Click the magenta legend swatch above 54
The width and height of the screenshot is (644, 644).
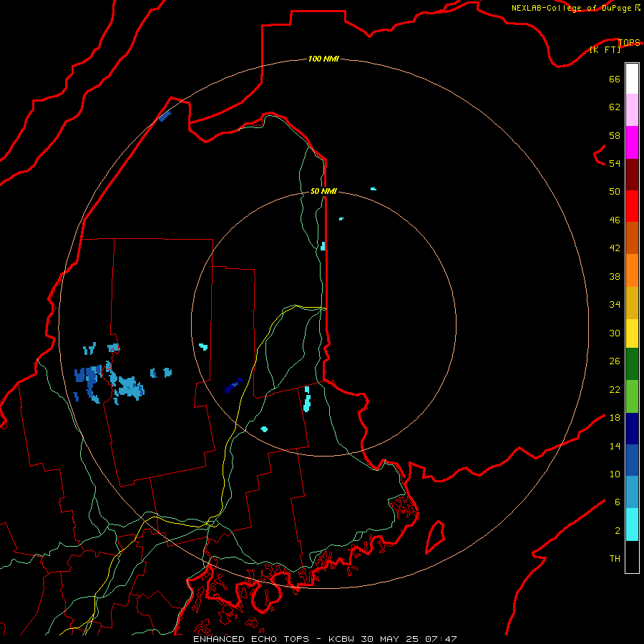click(632, 142)
